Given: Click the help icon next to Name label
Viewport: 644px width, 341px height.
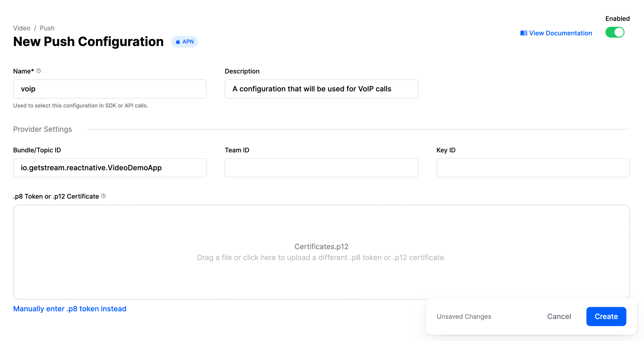Looking at the screenshot, I should [x=38, y=71].
